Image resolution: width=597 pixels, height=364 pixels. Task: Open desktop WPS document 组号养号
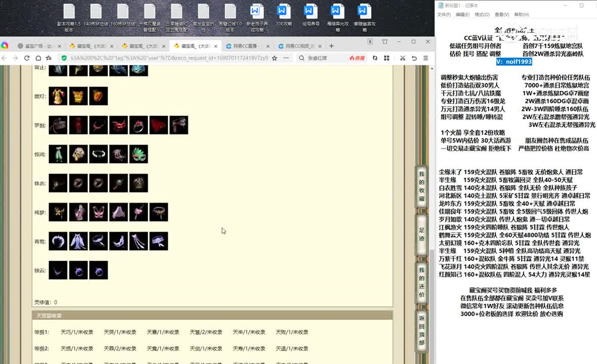[311, 15]
